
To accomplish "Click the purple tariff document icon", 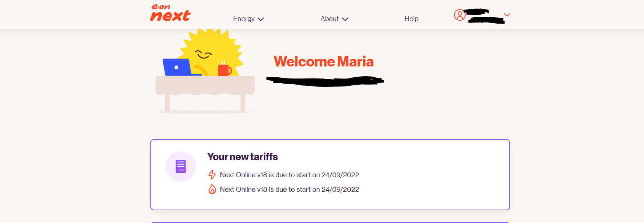I will 181,166.
